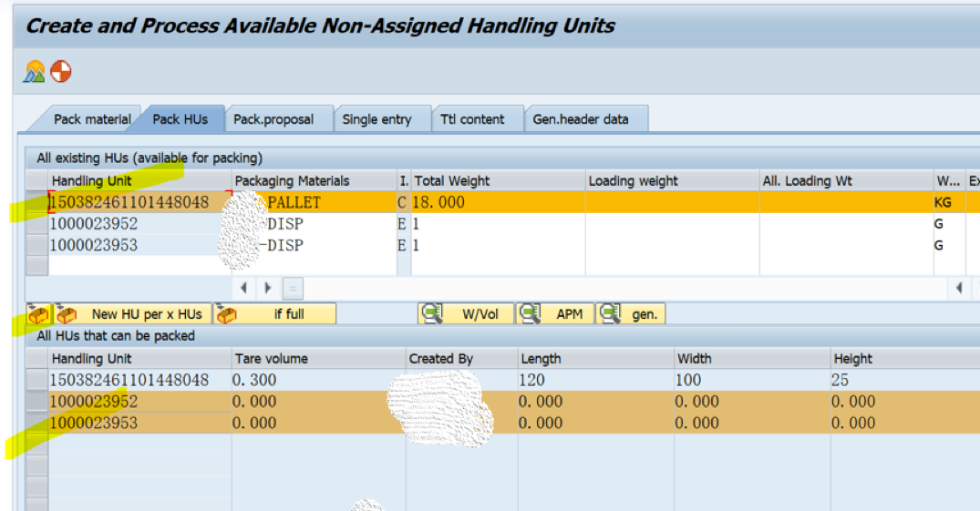Click Created By column header
Screen dimensions: 980x511
pyautogui.click(x=461, y=359)
